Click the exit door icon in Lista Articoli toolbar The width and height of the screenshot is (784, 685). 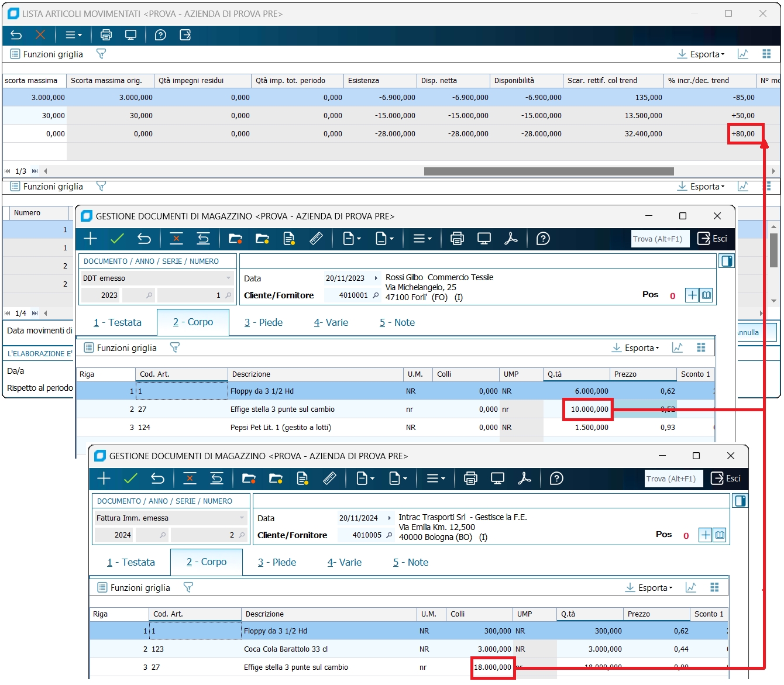pos(185,35)
